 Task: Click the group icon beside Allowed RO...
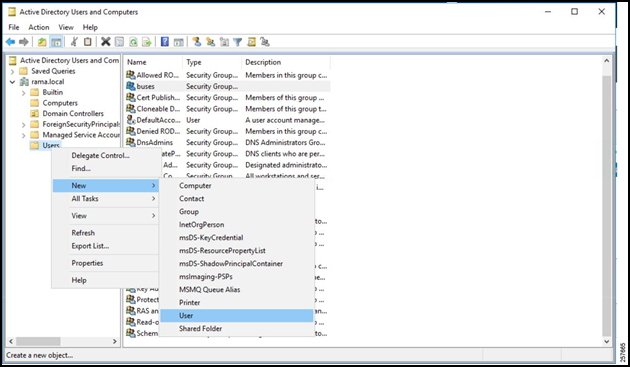(131, 75)
